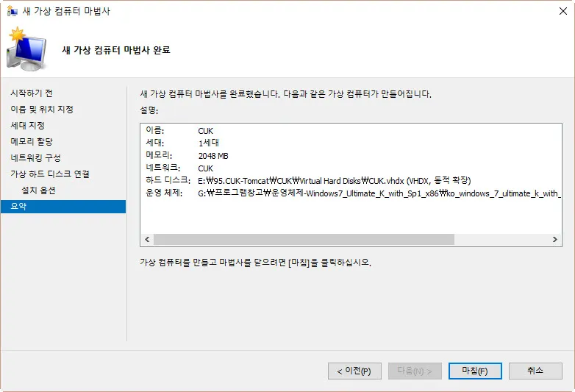Click the large computer wizard graphic icon

[x=26, y=49]
